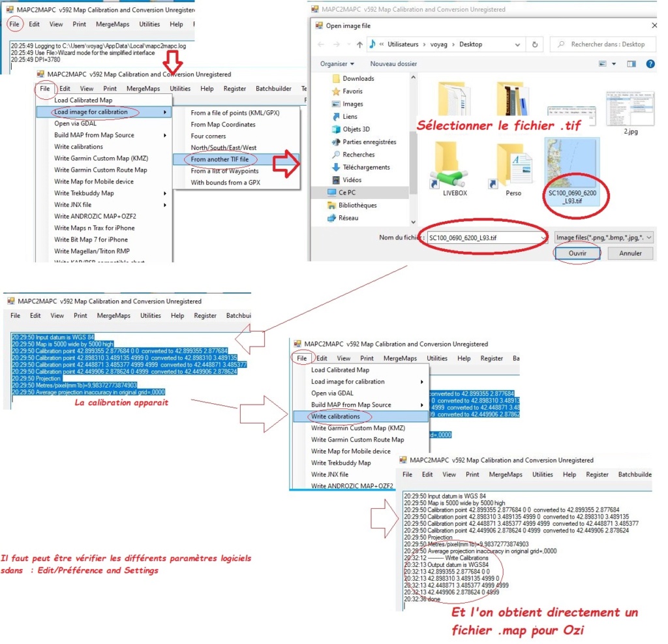Viewport: 668px width, 644px height.
Task: Open Parties enregistrées in navigation tree
Action: tap(369, 142)
